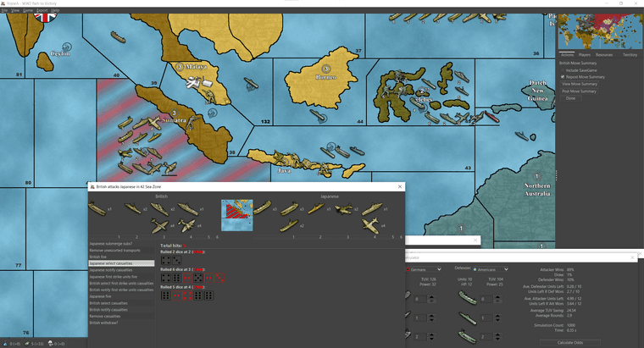Viewport: 644px width, 348px height.
Task: Decrement second defender unit count spinner
Action: click(497, 320)
